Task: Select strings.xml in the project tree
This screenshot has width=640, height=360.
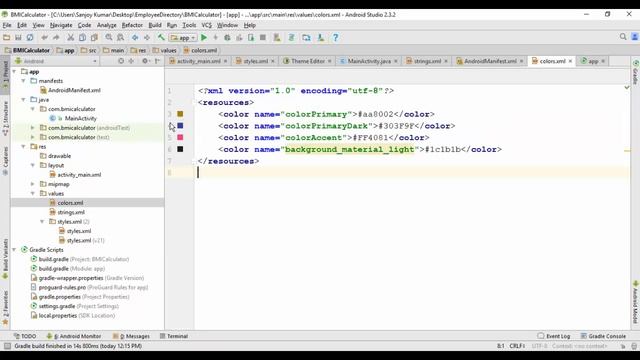Action: pos(71,212)
